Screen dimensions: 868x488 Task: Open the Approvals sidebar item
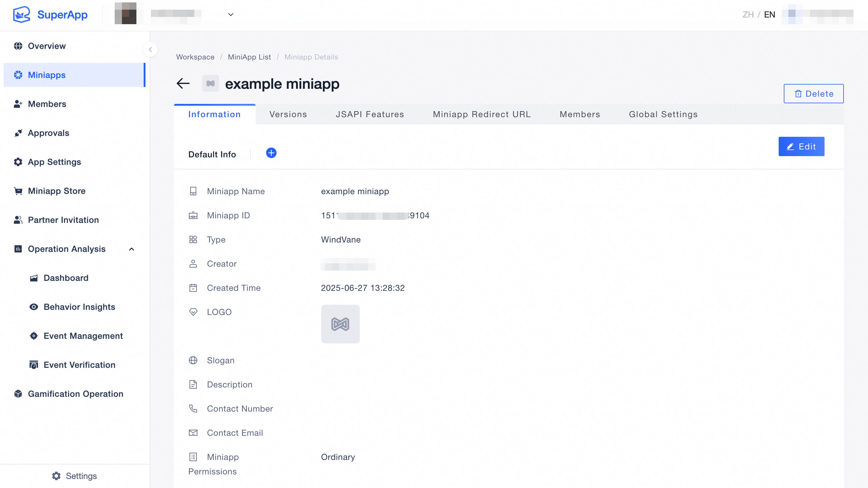[49, 133]
